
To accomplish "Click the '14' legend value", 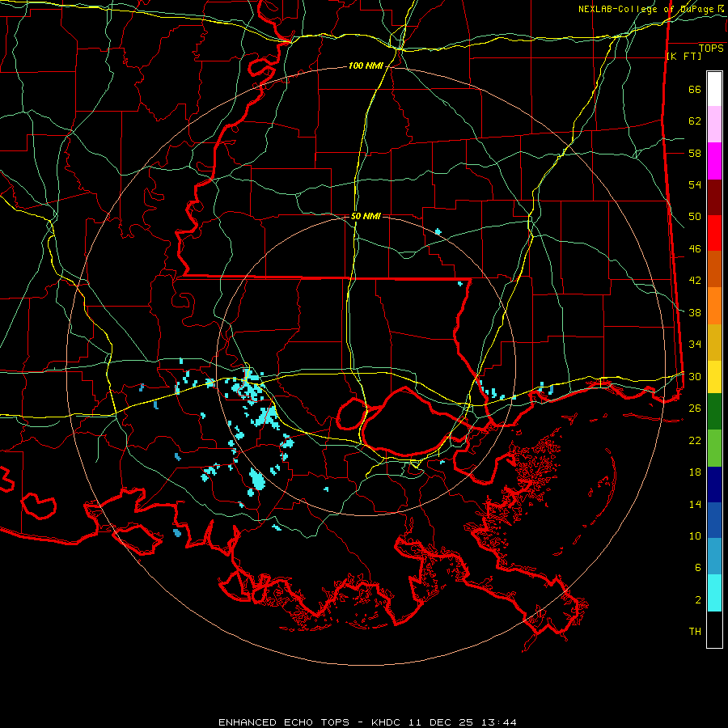I will [695, 505].
